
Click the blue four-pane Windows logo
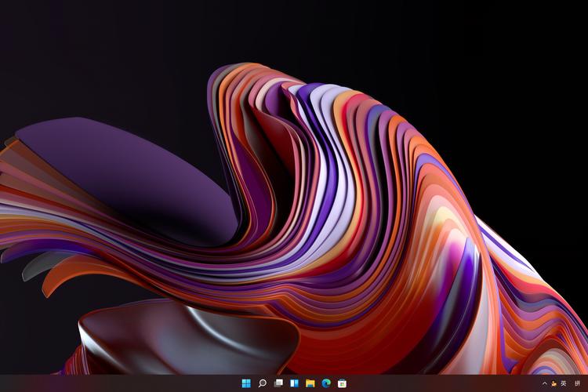pos(246,383)
